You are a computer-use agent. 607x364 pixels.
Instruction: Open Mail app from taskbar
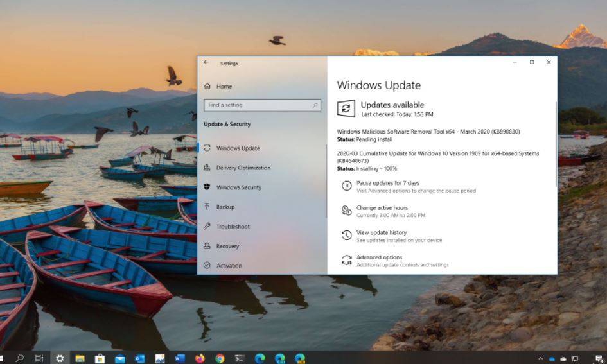(x=120, y=358)
